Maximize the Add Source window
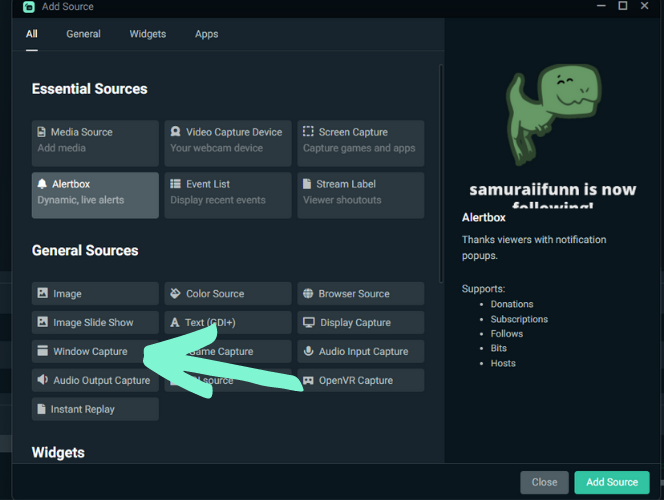 622,6
